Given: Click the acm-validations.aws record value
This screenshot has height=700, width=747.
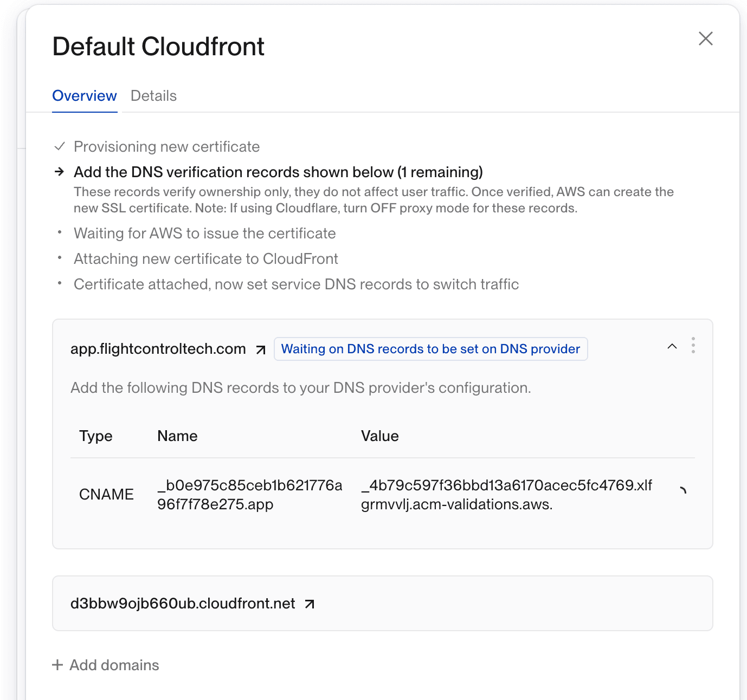Looking at the screenshot, I should tap(506, 495).
